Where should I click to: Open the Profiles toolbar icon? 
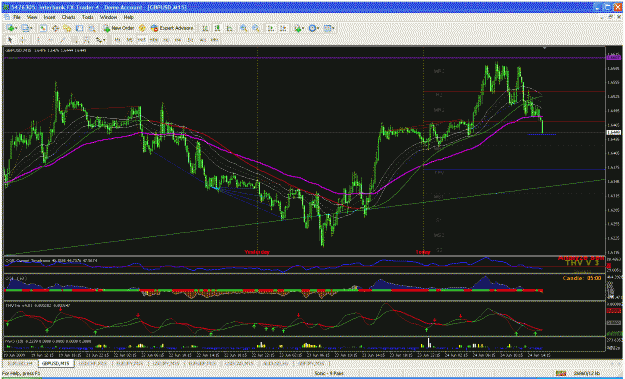tap(26, 28)
